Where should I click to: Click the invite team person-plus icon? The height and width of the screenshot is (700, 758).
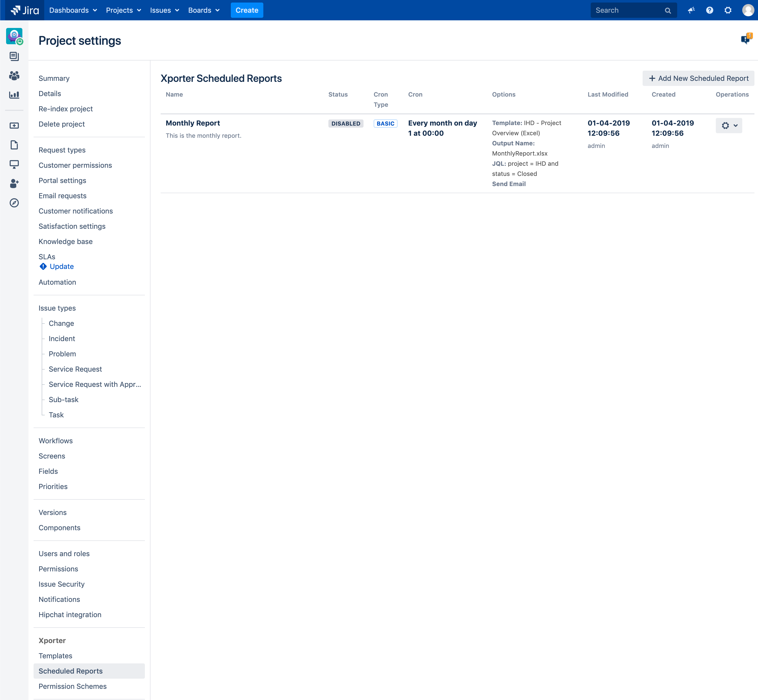tap(14, 183)
